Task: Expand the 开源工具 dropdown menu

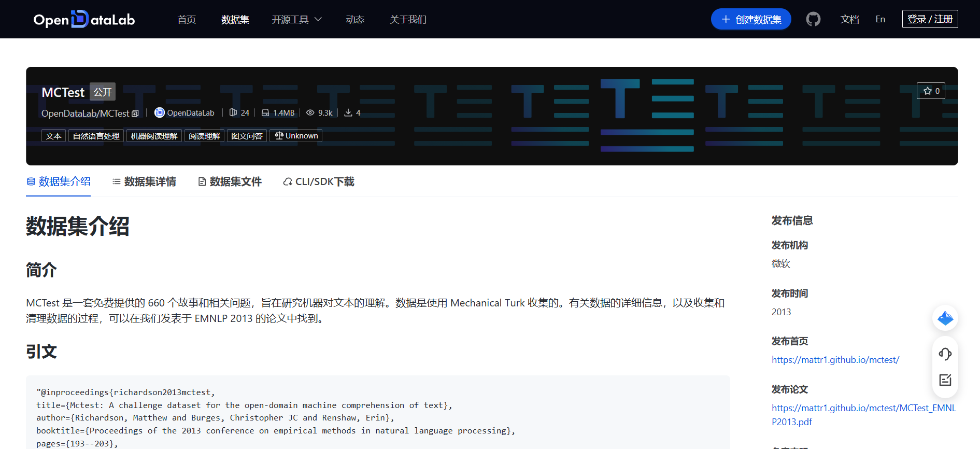Action: [297, 19]
